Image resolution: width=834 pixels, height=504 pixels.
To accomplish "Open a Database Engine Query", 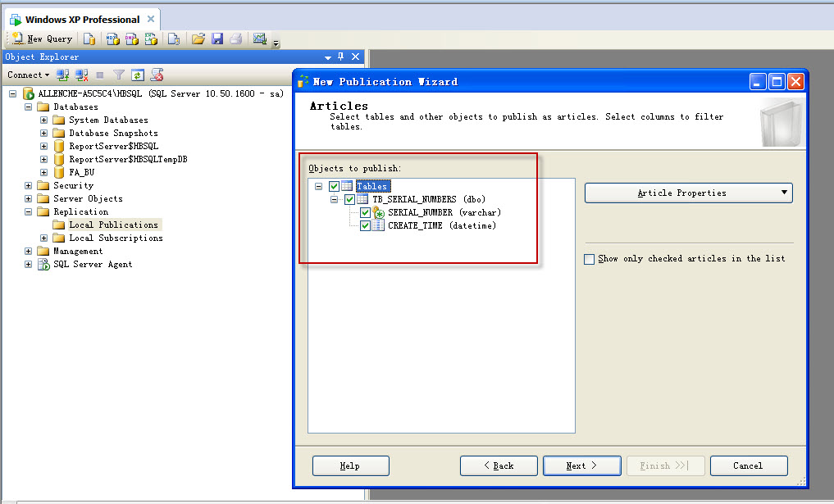I will click(89, 39).
